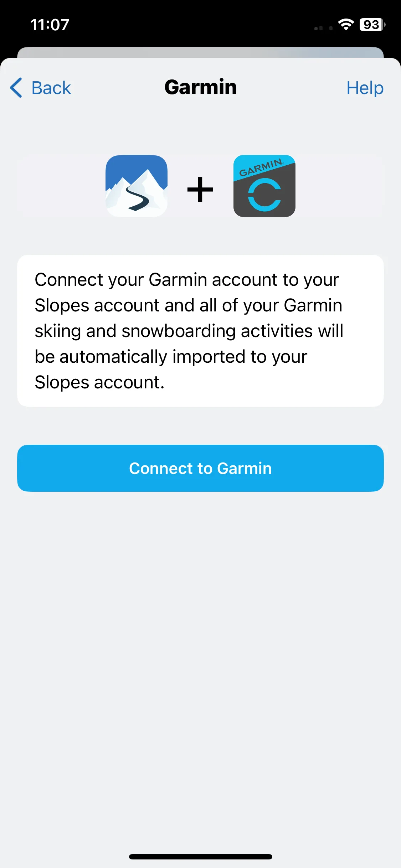Tap the Garmin title heading
The image size is (401, 868).
(201, 87)
